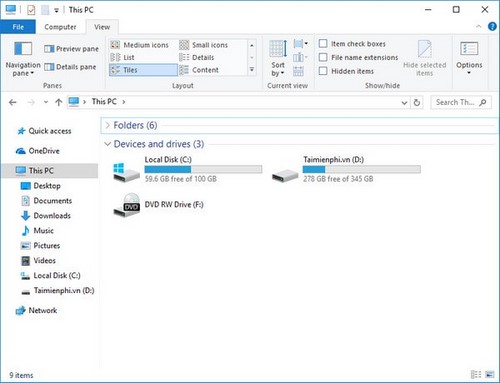
Task: Click Size all columns to fit icon
Action: pos(298,71)
